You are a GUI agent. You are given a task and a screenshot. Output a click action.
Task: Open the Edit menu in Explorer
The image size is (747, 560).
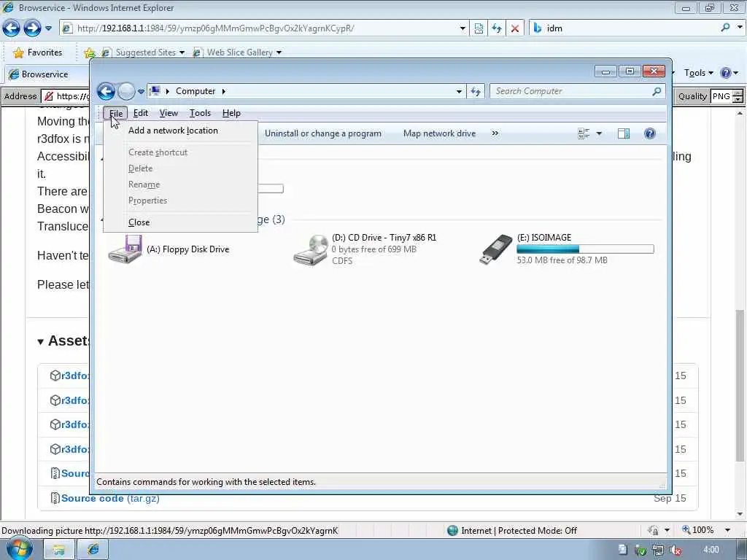(x=141, y=113)
